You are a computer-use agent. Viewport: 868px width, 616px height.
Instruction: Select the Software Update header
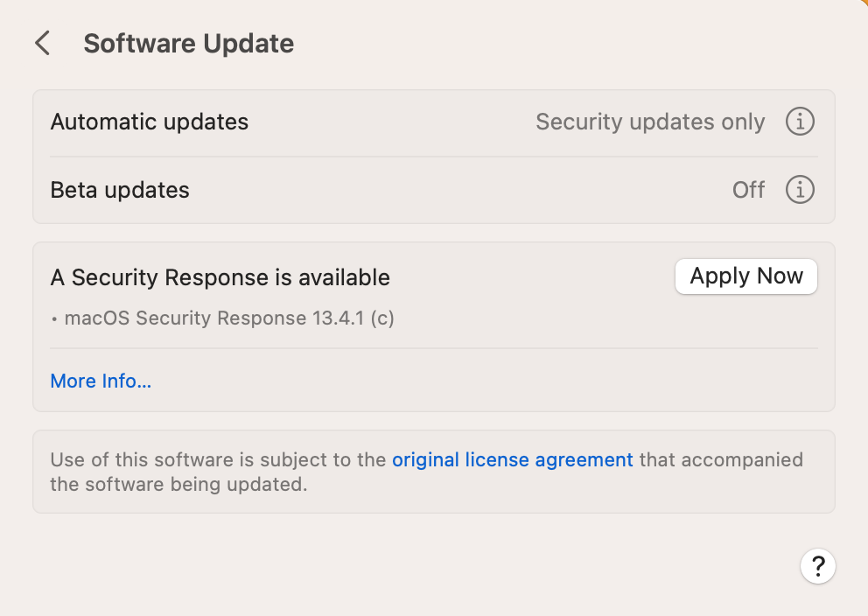pyautogui.click(x=188, y=43)
